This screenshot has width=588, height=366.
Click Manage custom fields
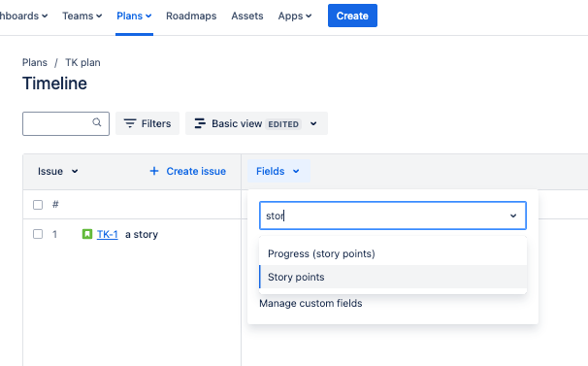310,303
